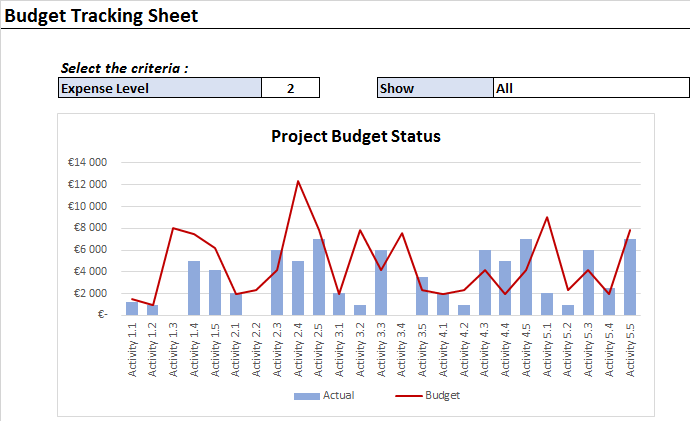This screenshot has width=690, height=421.
Task: Click the Expense Level label cell
Action: point(160,88)
